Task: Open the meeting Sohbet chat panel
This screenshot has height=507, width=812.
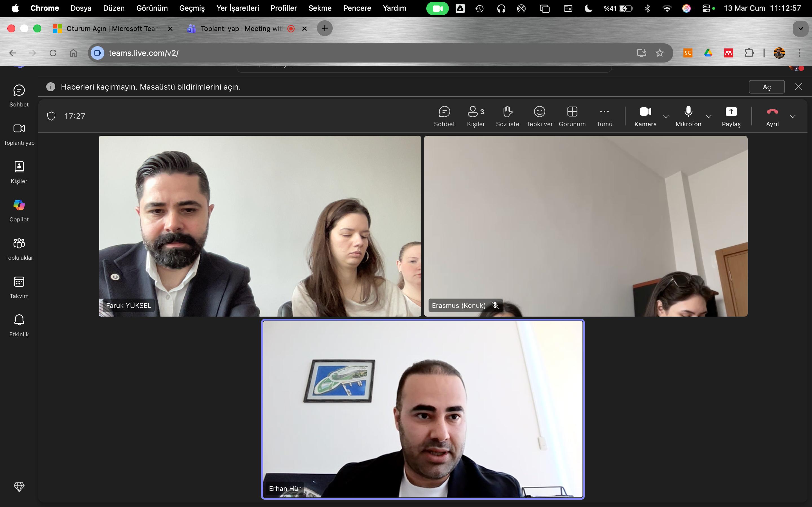Action: click(444, 116)
